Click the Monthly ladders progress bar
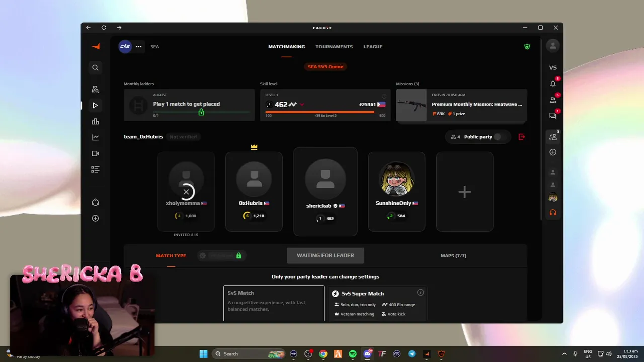 coord(201,112)
